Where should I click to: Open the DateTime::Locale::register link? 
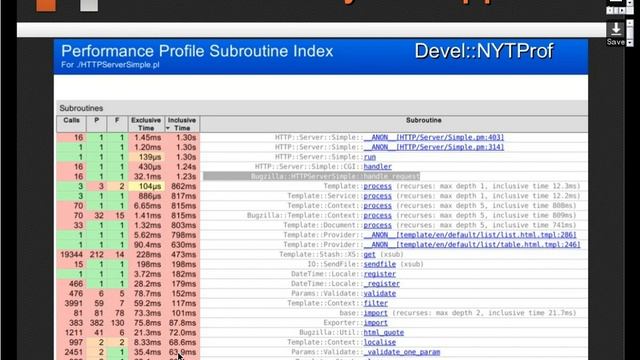(x=380, y=274)
